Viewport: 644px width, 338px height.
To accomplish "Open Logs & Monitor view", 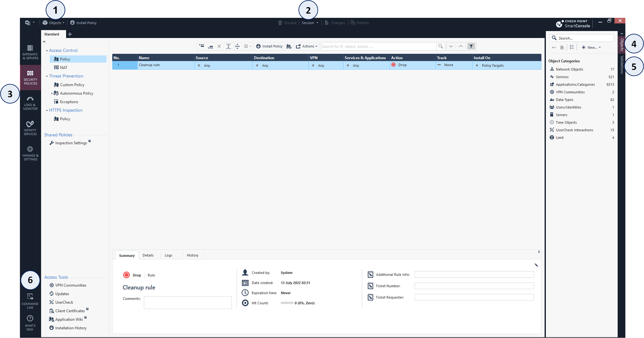I will pos(30,103).
